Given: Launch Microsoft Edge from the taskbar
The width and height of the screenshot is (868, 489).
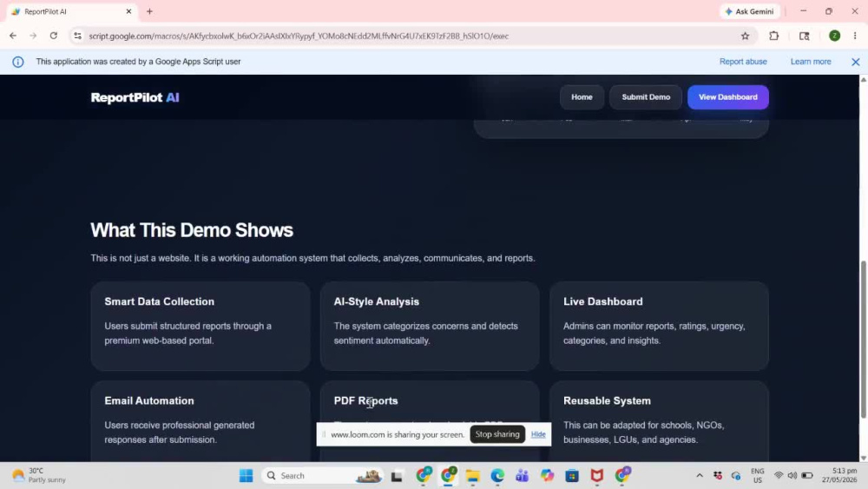Looking at the screenshot, I should 497,475.
